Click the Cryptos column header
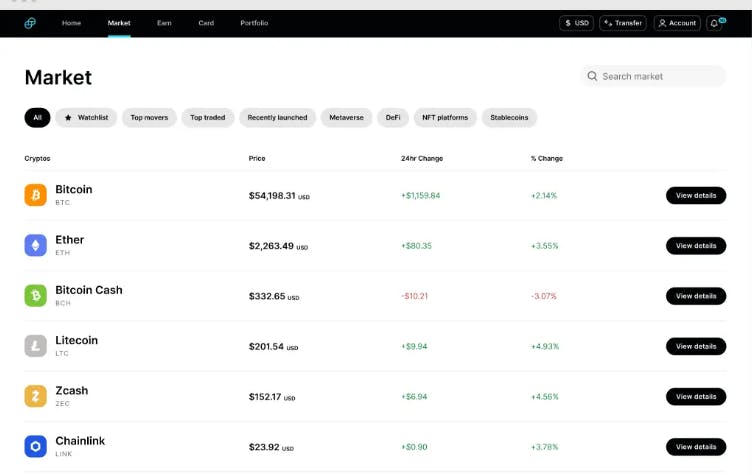 pos(37,158)
